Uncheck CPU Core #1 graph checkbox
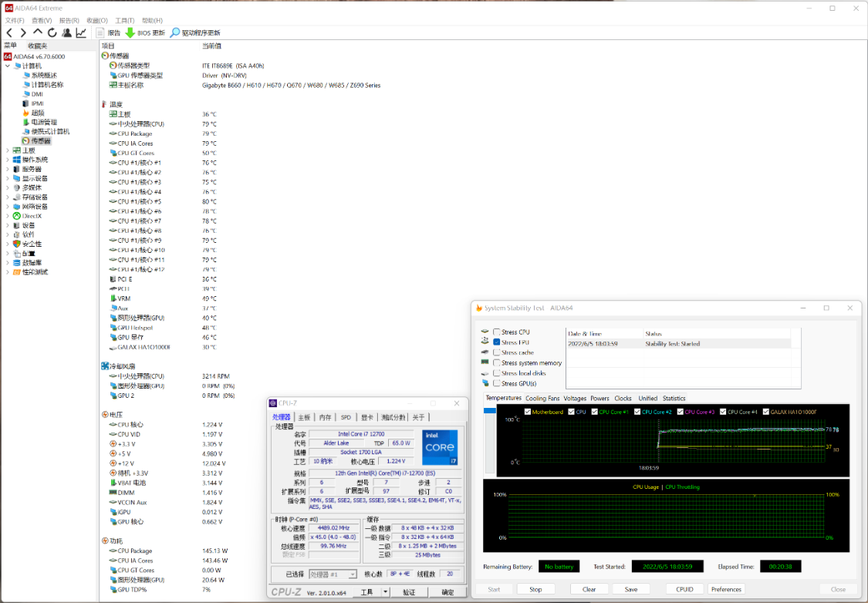The width and height of the screenshot is (868, 603). click(x=595, y=412)
